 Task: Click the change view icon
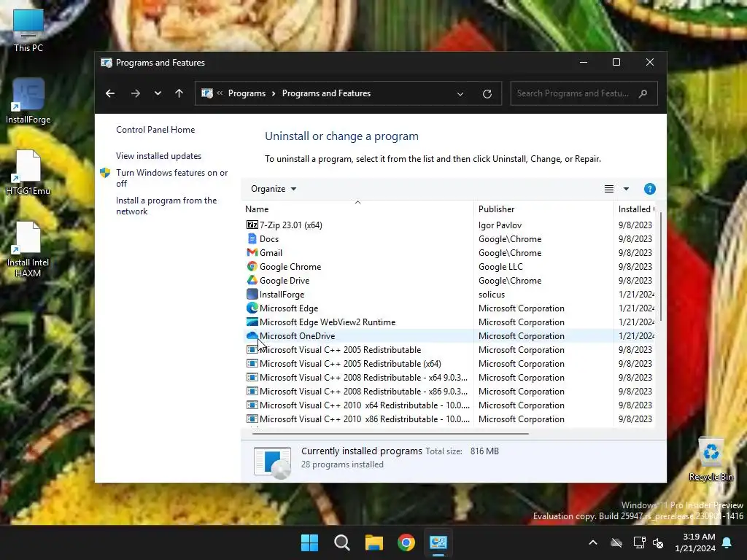coord(609,189)
